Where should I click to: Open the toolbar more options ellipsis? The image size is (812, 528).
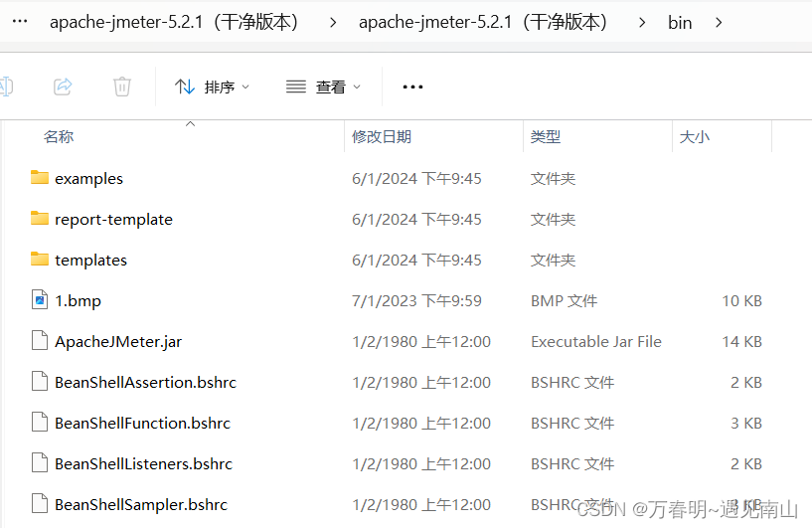[412, 88]
